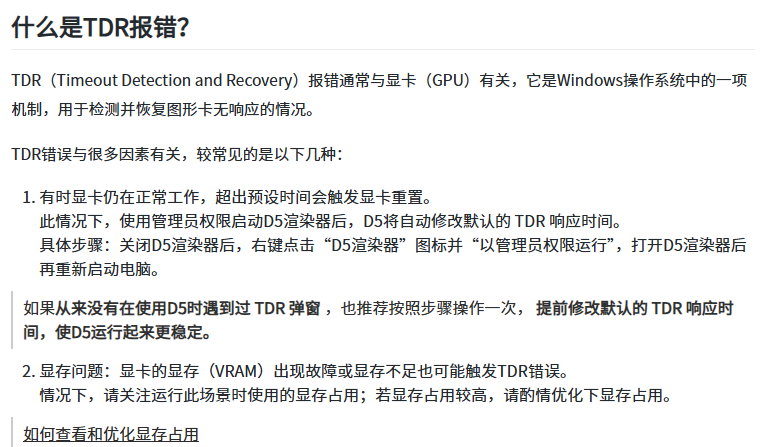
Task: Click the quoted “D5渲染器” icon name text
Action: click(x=365, y=245)
